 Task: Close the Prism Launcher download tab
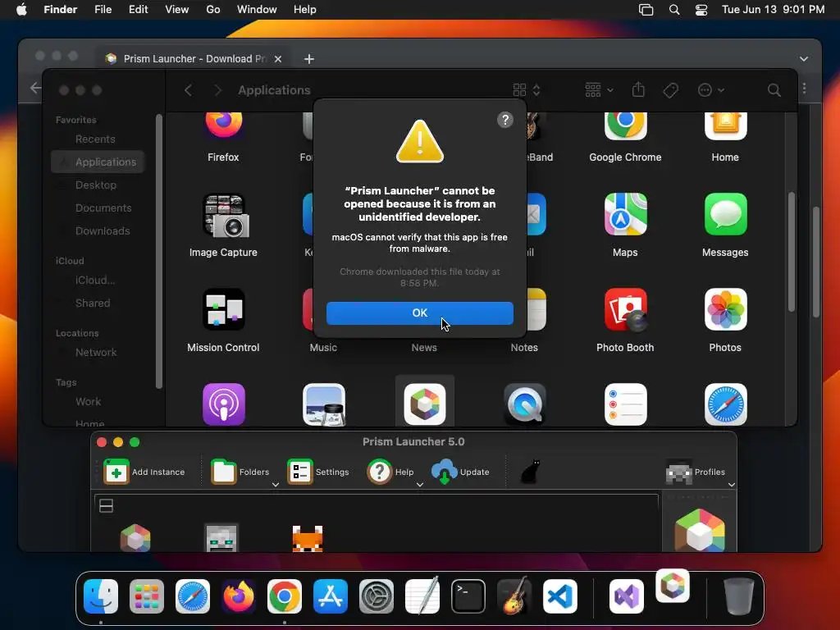click(278, 59)
